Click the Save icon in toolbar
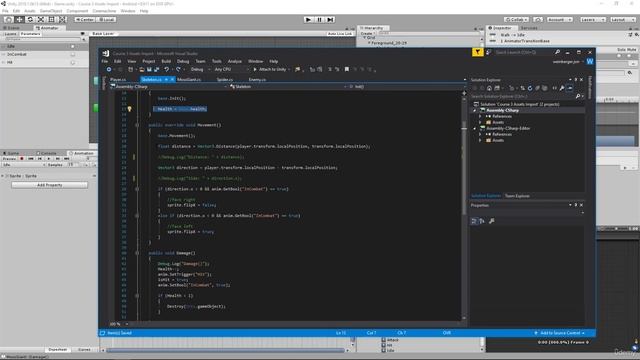The image size is (640, 360). pos(149,70)
